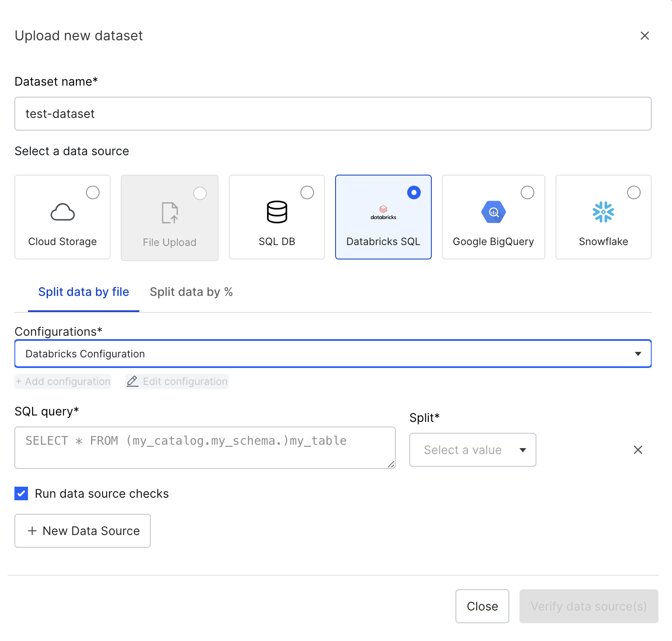
Task: Select the Google BigQuery radio button
Action: point(528,192)
